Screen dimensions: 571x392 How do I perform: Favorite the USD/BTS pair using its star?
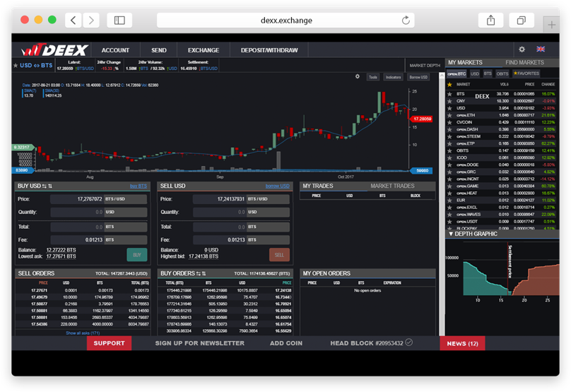(x=16, y=66)
